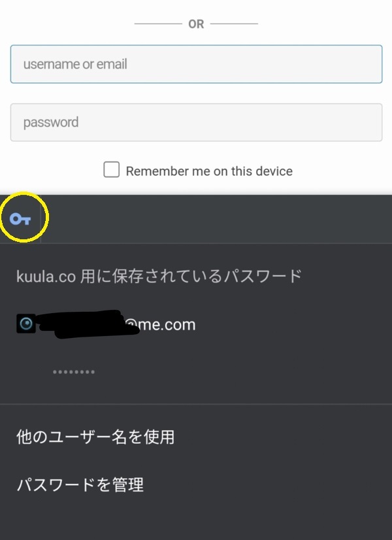Tap the horizontal line right of OR
The width and height of the screenshot is (392, 540).
[235, 24]
